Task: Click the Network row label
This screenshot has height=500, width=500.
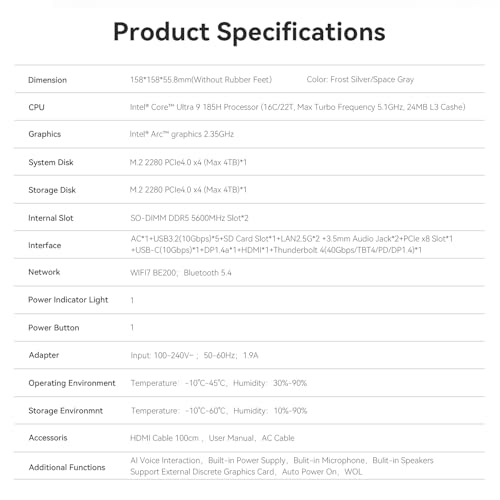Action: 44,272
